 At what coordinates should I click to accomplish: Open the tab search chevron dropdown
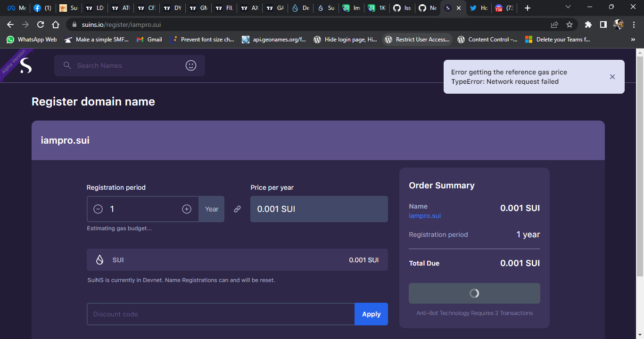568,7
